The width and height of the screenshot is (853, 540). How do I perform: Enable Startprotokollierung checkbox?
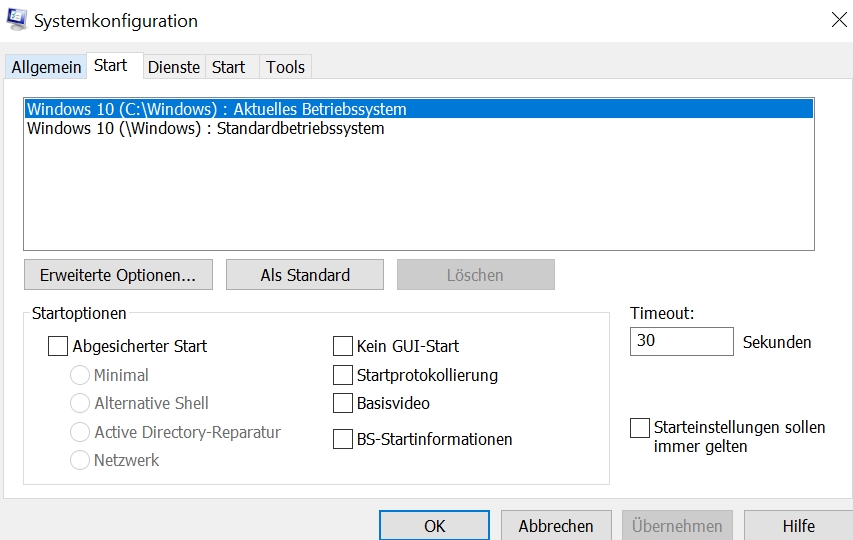pyautogui.click(x=343, y=375)
